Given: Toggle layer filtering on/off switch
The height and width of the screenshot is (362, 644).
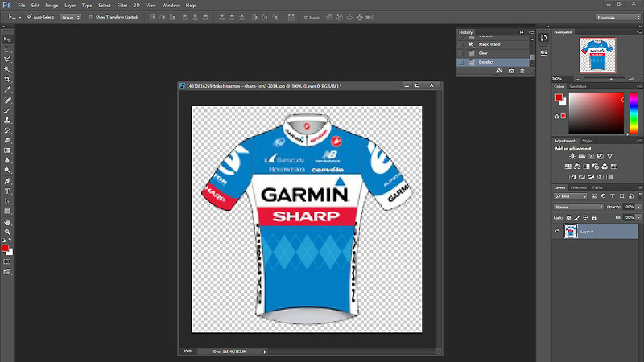Looking at the screenshot, I should 640,196.
